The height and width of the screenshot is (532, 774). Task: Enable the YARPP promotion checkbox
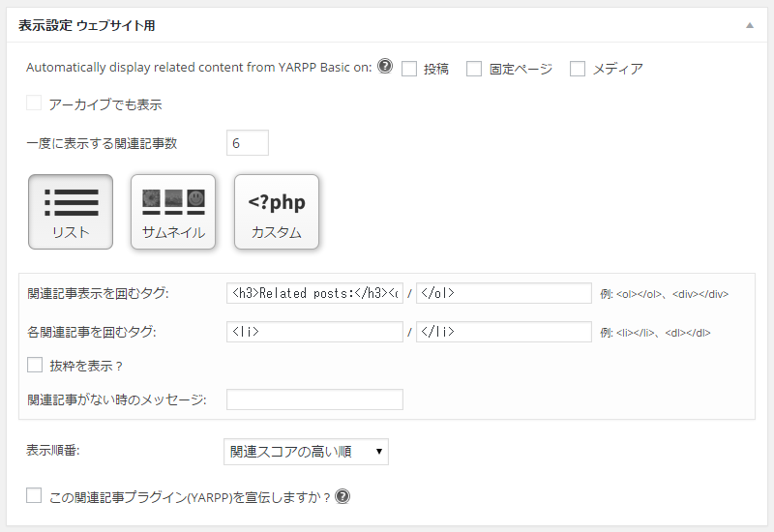[35, 496]
